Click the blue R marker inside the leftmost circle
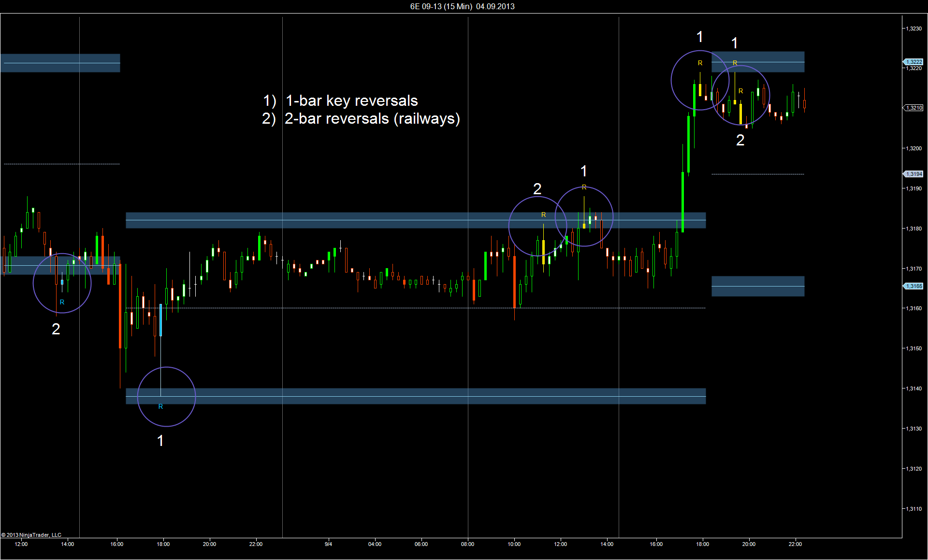Screen dimensions: 928x560 click(x=62, y=302)
